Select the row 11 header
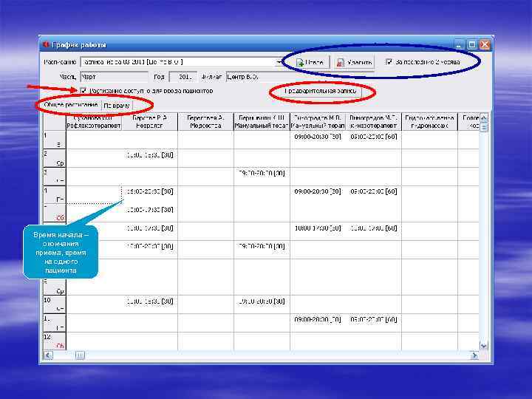This screenshot has width=532, height=399. [55, 323]
